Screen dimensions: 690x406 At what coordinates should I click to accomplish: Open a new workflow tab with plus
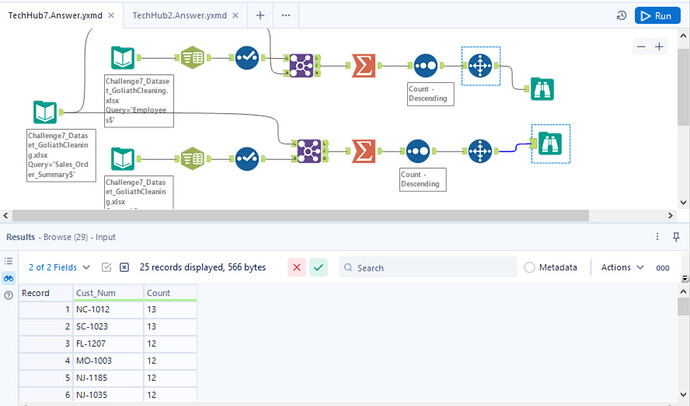[260, 16]
